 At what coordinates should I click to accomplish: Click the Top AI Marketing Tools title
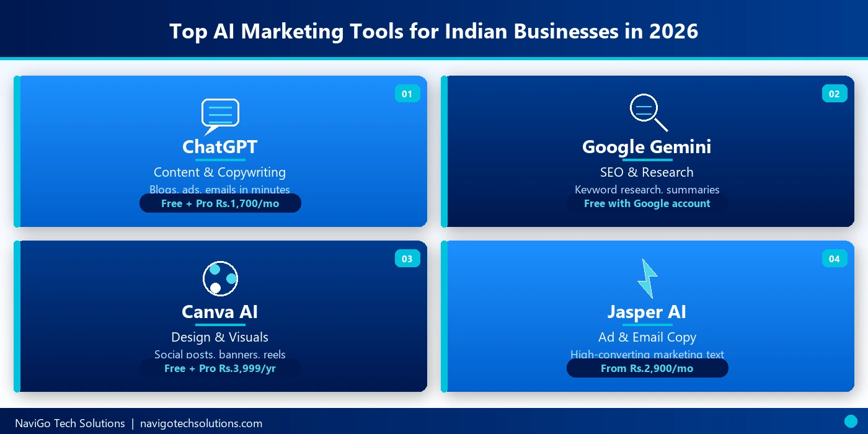(434, 31)
